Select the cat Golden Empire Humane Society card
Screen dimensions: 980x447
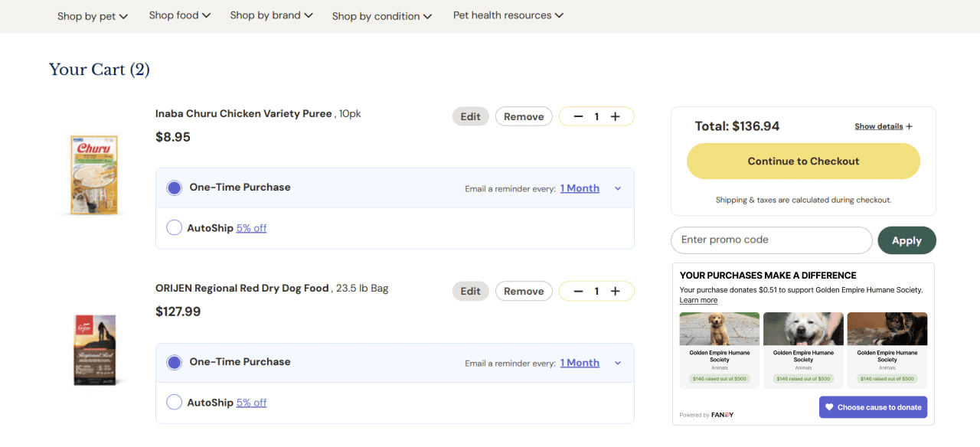tap(887, 350)
